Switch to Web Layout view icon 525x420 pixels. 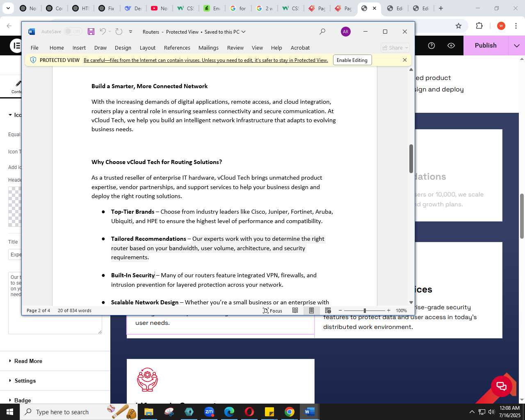pos(328,310)
